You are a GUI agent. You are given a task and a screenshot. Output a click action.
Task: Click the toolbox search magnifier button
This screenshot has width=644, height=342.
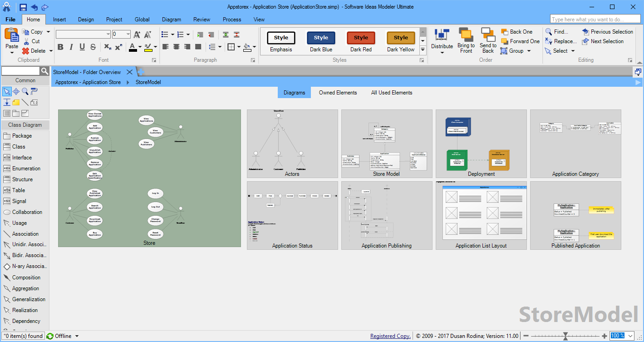[x=44, y=71]
